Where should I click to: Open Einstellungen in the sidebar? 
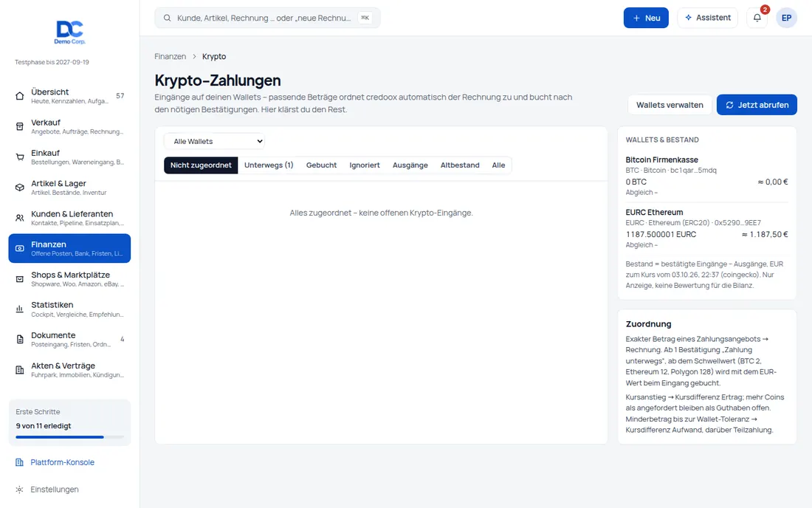(x=55, y=490)
